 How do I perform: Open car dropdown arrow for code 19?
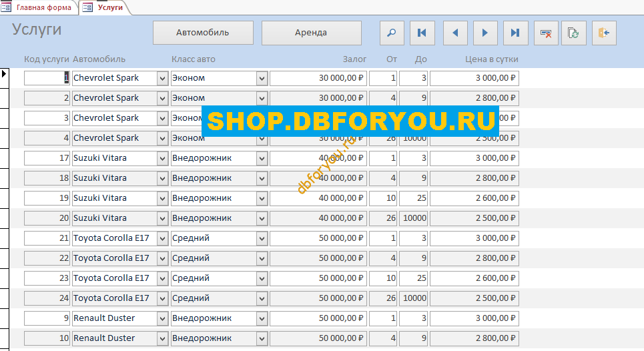(162, 198)
